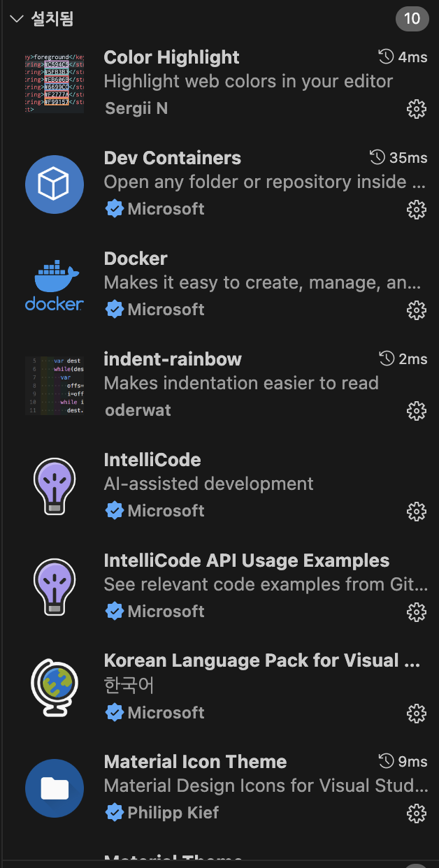Click publisher name Sergii N
The height and width of the screenshot is (868, 439).
(136, 108)
